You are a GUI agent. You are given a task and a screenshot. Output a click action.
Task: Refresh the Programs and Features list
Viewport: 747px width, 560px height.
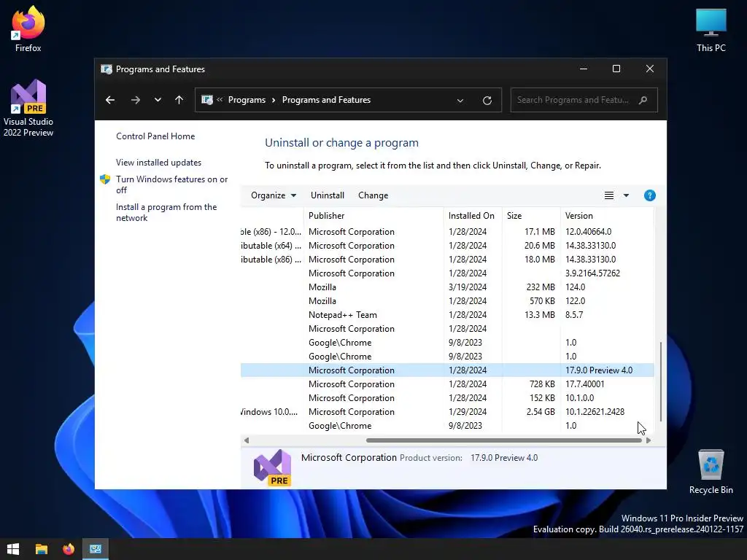(487, 100)
